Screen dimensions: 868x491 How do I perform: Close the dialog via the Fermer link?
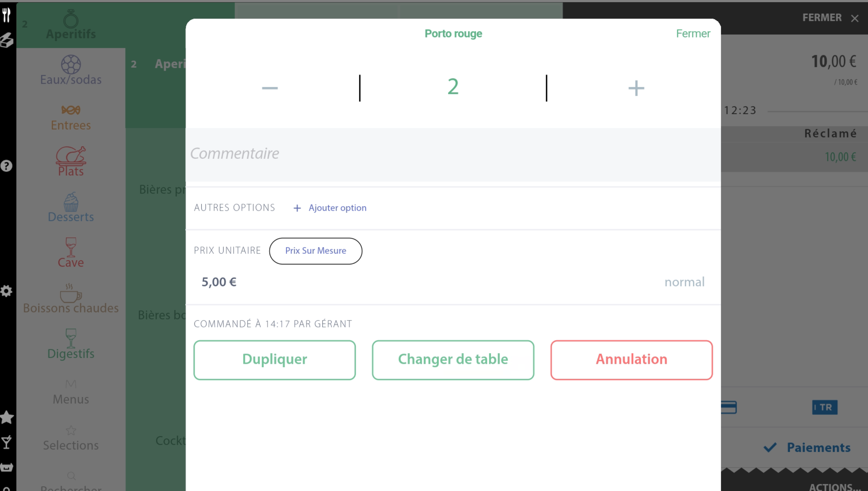pos(693,33)
